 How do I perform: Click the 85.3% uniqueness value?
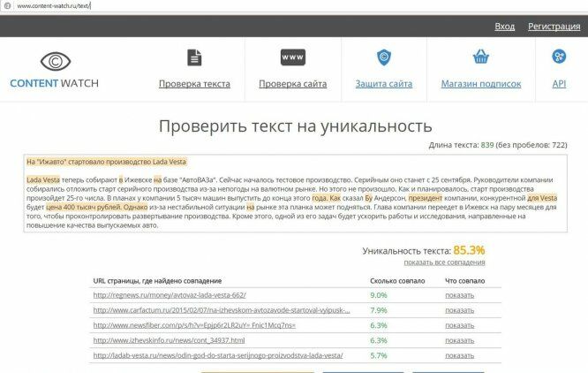469,250
